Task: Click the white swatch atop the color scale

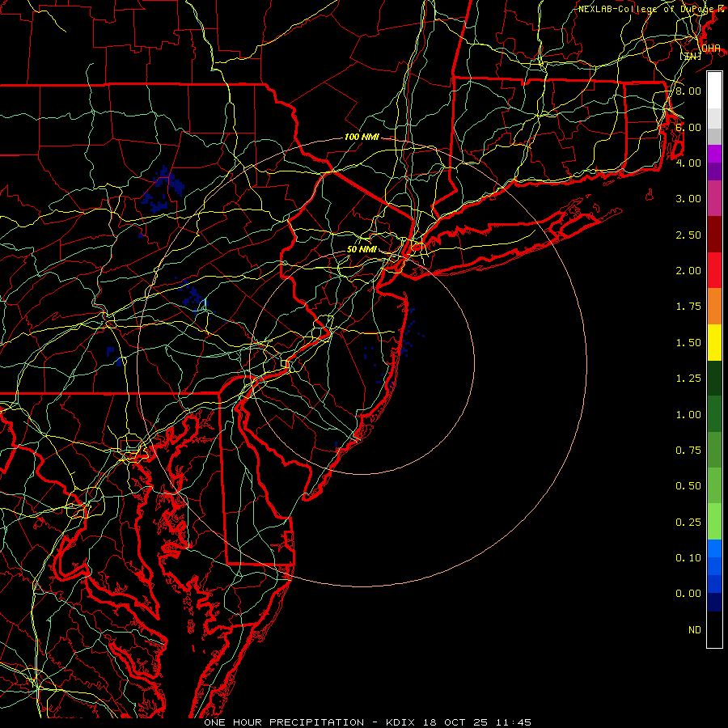Action: pos(714,91)
